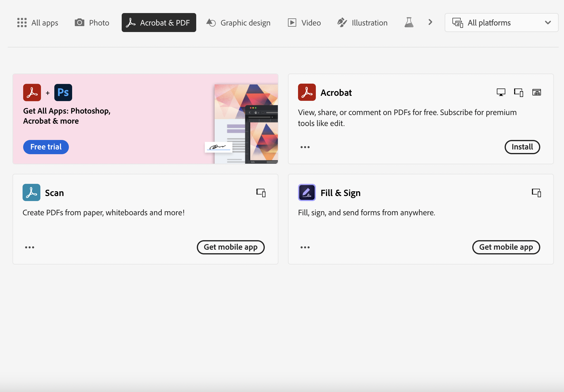Image resolution: width=564 pixels, height=392 pixels.
Task: Click the Graphic design shapes icon
Action: pyautogui.click(x=211, y=23)
